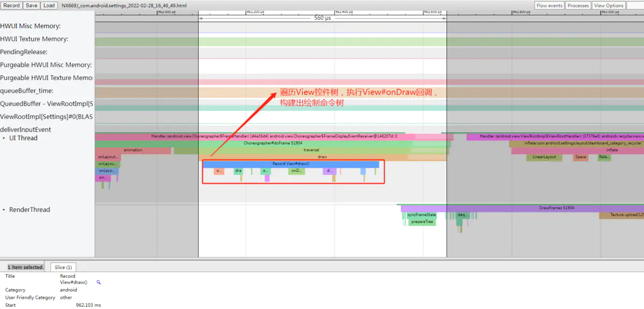Click the syncFrameState slice in RenderThread
Viewport: 644px width, 309px height.
(421, 215)
